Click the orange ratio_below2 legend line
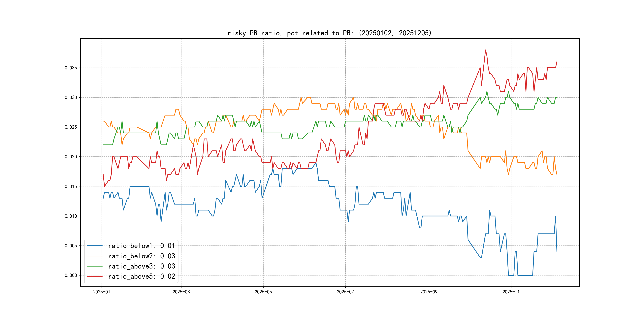The image size is (644, 322). coord(94,256)
